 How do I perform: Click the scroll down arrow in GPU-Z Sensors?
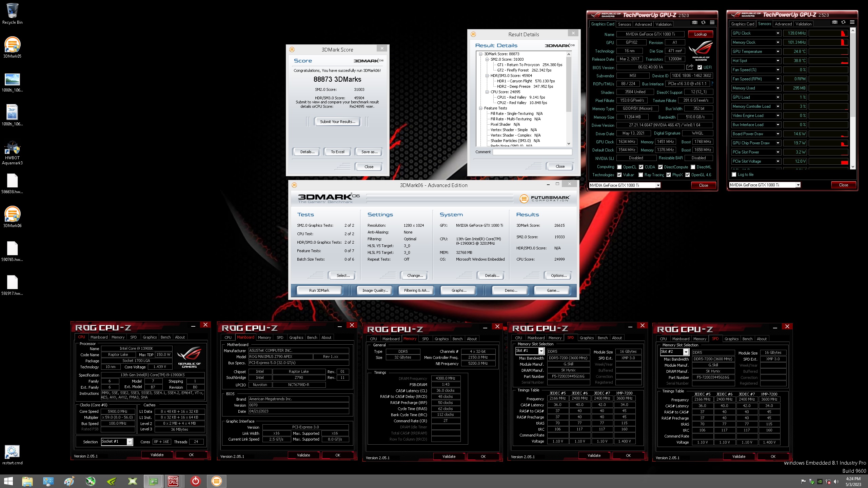tap(853, 167)
